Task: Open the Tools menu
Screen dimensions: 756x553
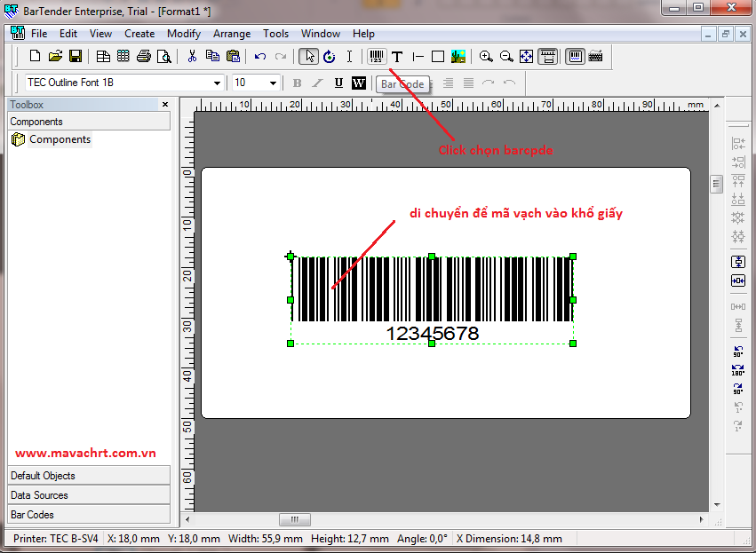Action: click(275, 34)
